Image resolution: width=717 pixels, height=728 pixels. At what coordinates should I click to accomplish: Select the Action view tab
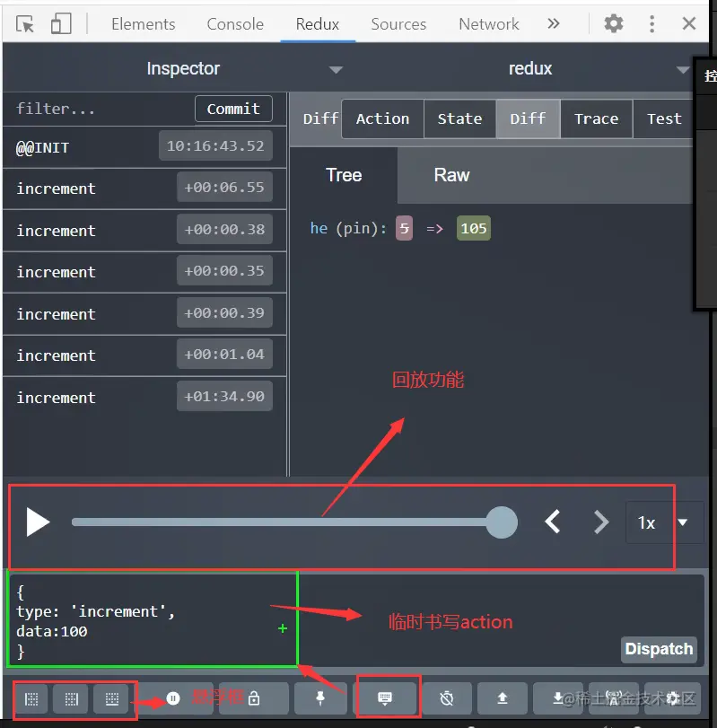pos(382,118)
